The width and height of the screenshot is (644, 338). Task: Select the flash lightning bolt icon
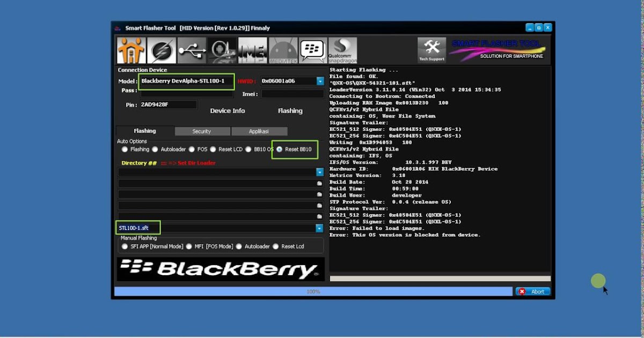tap(161, 49)
